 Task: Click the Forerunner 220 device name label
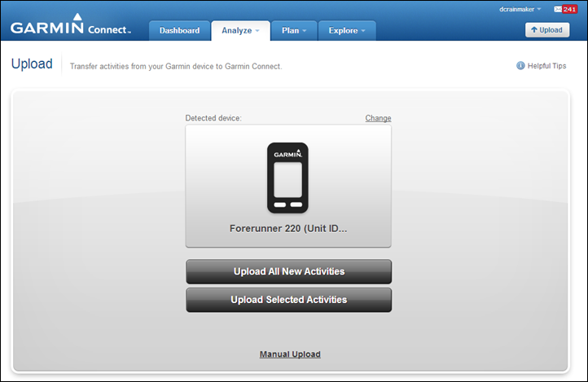click(288, 229)
